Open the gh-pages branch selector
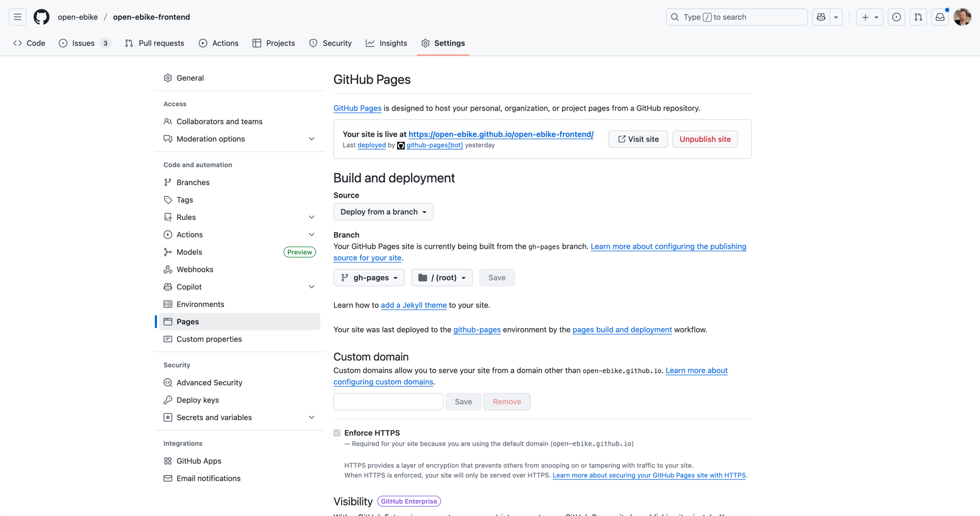 pyautogui.click(x=369, y=278)
